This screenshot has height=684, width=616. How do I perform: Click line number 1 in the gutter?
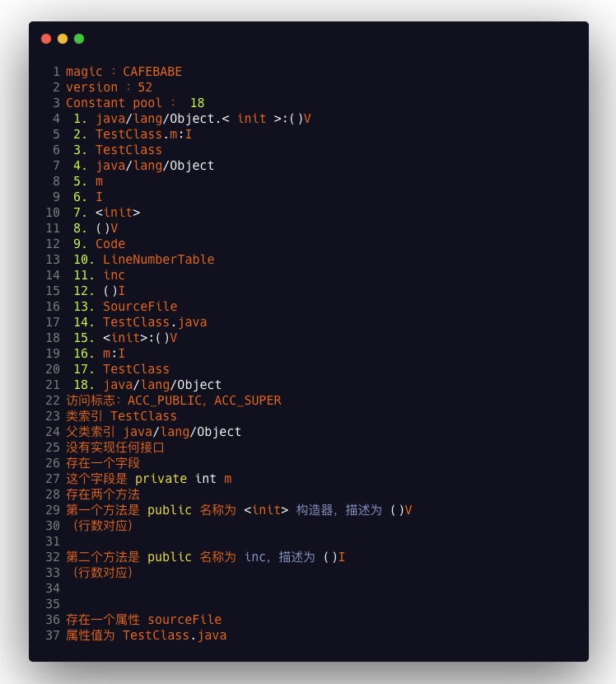(56, 72)
